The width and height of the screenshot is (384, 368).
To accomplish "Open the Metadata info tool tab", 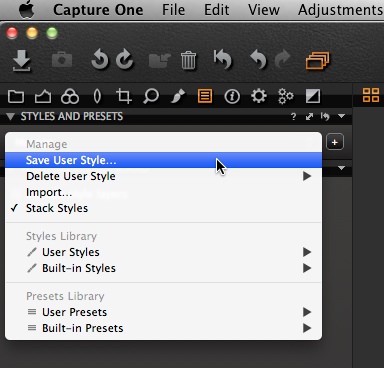I will [x=232, y=97].
